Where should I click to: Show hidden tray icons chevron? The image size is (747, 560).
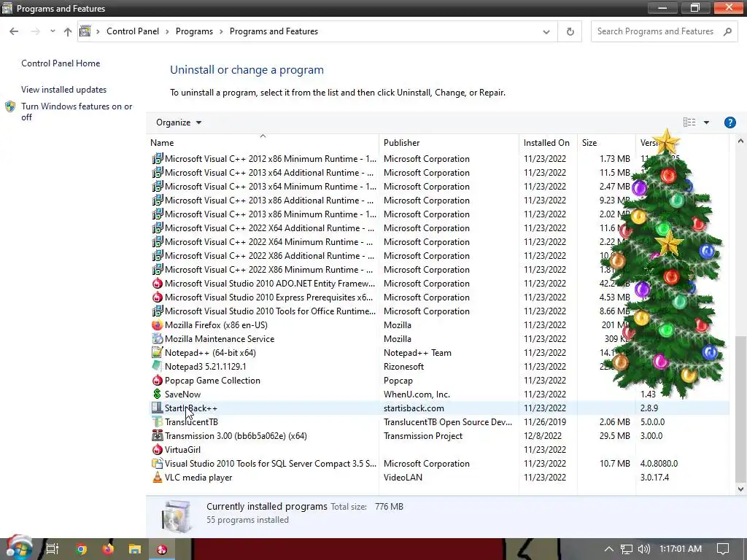pyautogui.click(x=608, y=549)
